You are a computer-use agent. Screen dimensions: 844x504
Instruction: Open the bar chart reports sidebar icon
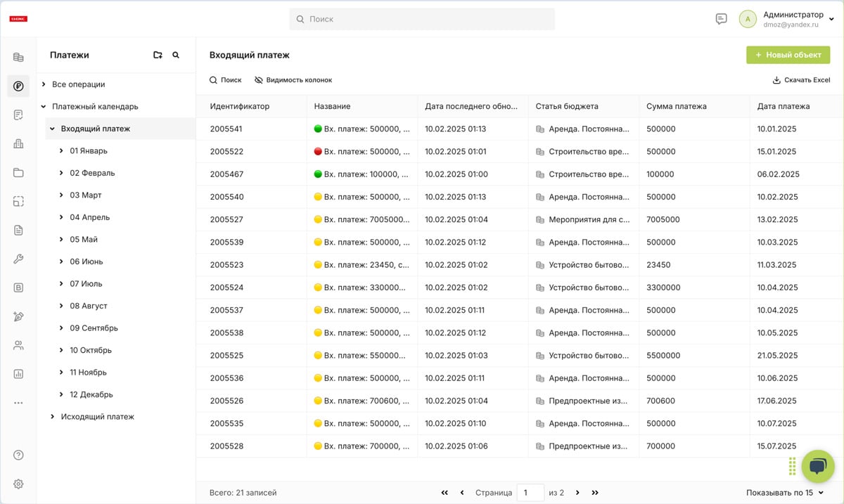point(18,374)
